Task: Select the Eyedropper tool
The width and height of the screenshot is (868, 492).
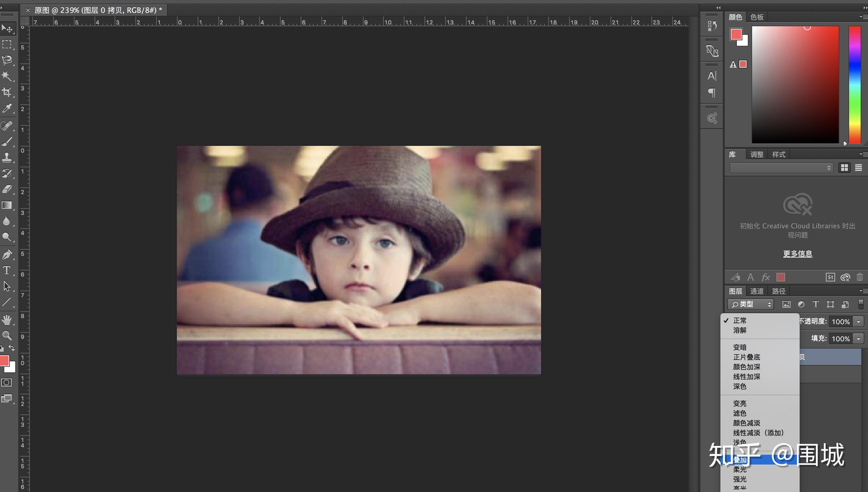Action: [x=6, y=108]
